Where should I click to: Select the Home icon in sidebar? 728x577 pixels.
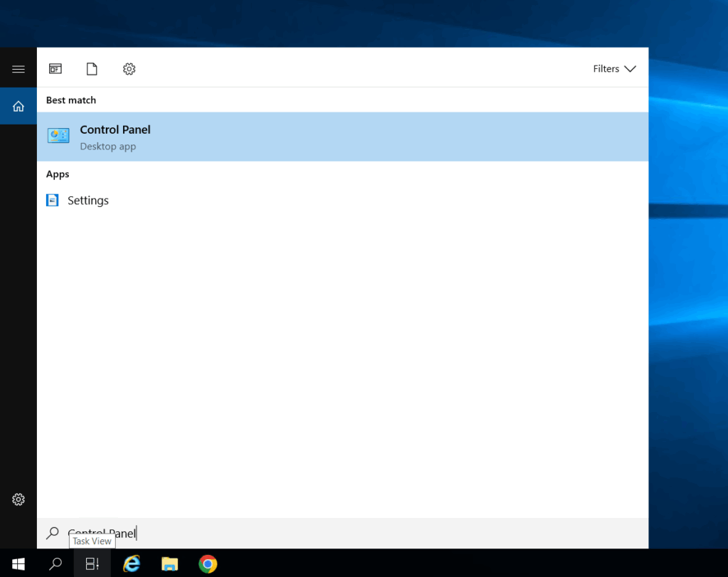(x=18, y=106)
